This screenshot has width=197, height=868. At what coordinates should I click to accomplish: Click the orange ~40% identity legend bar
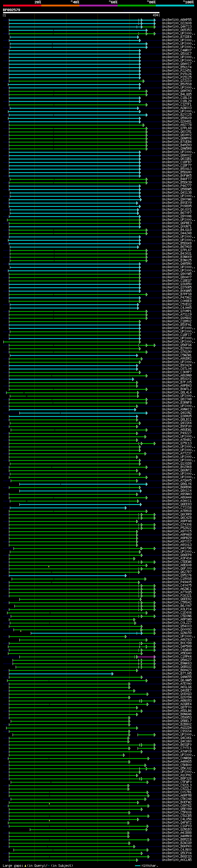60,6
